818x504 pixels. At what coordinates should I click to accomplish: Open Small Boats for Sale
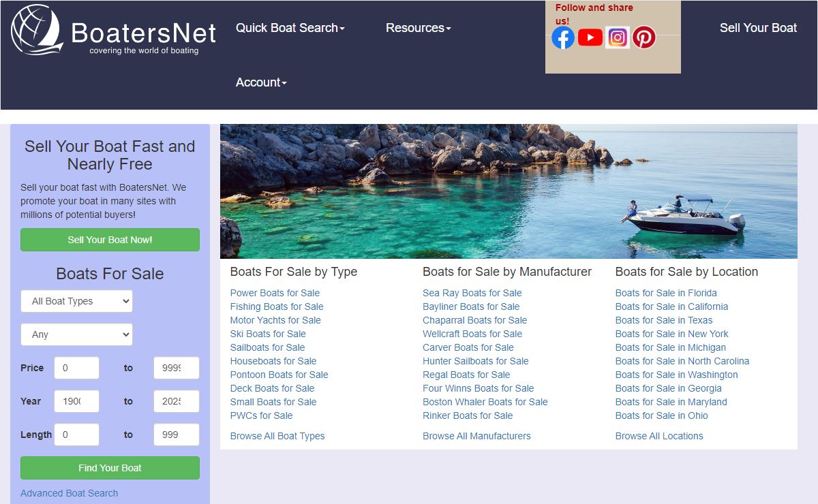click(273, 402)
